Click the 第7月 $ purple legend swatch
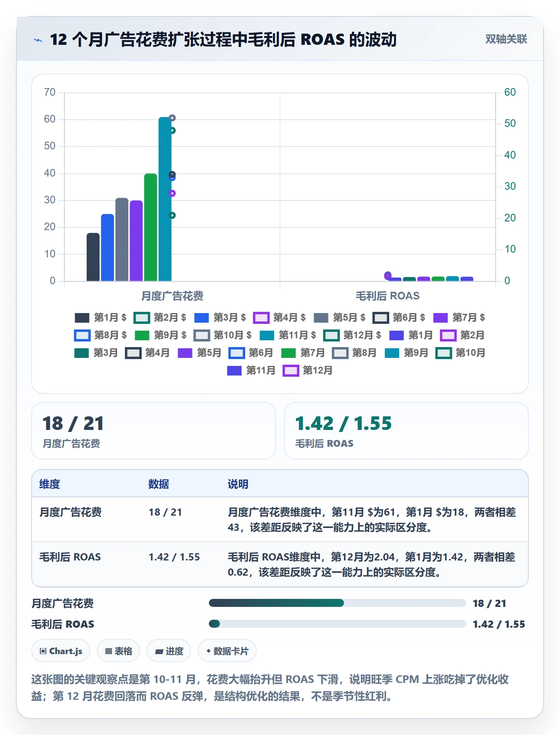This screenshot has height=735, width=560. pyautogui.click(x=440, y=318)
